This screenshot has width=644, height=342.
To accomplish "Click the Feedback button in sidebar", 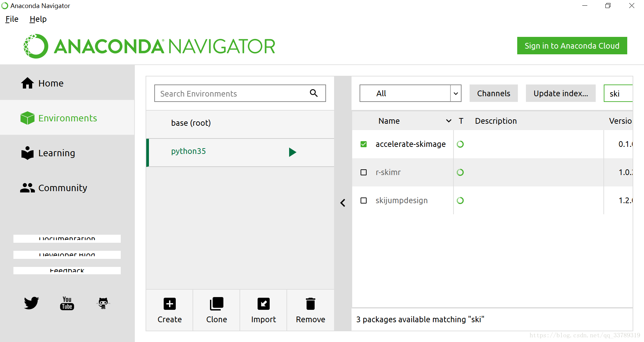I will tap(67, 271).
